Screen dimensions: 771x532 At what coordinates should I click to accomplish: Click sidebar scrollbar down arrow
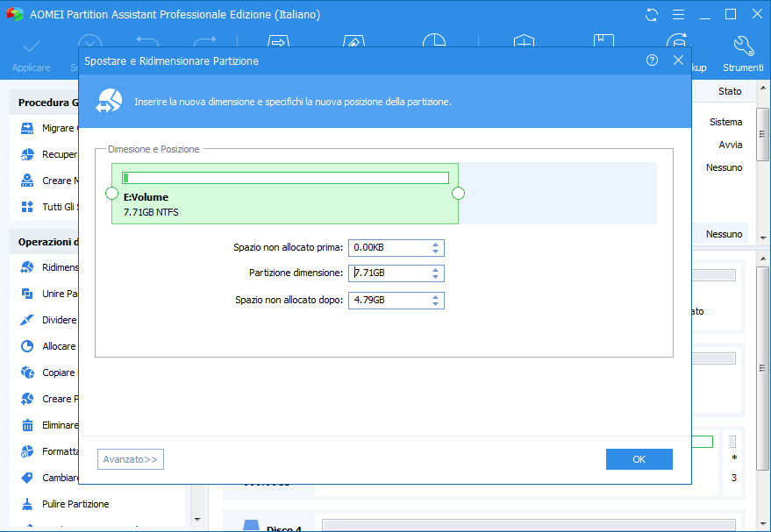(197, 519)
